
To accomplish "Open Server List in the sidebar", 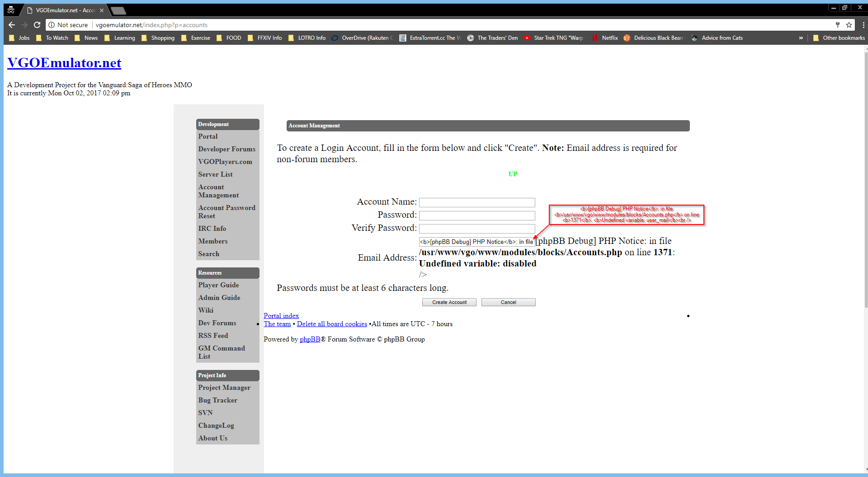I will click(215, 174).
